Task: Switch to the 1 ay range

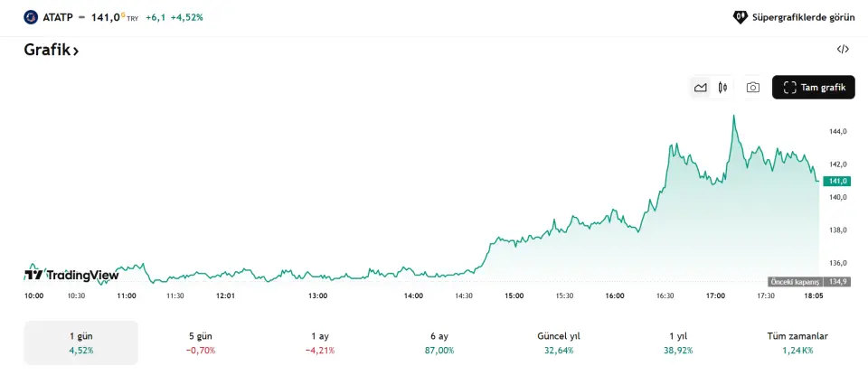Action: pyautogui.click(x=319, y=342)
